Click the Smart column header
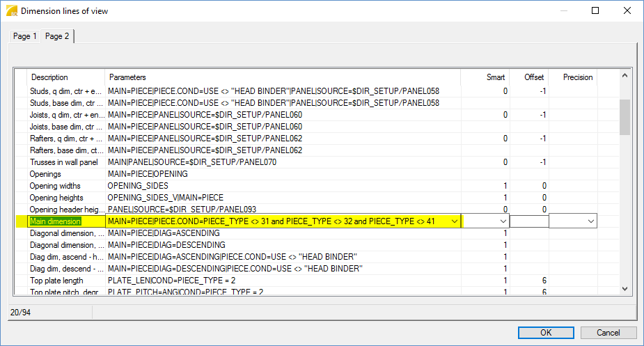 (495, 77)
